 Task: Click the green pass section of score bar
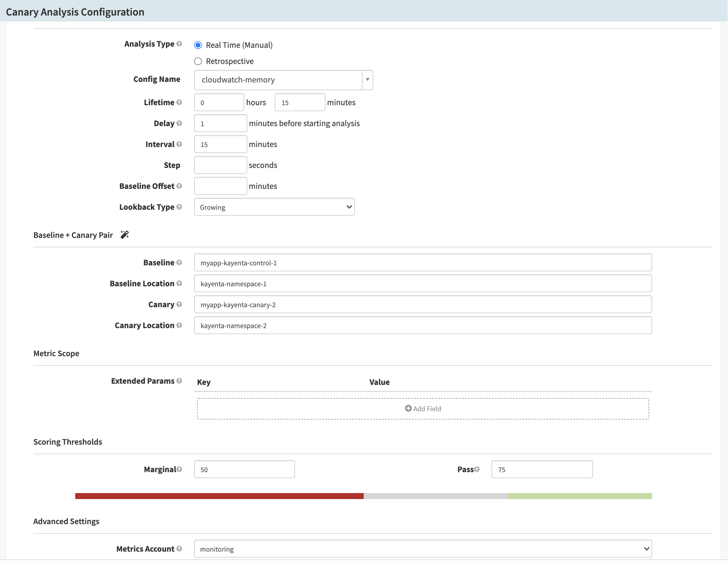point(580,496)
